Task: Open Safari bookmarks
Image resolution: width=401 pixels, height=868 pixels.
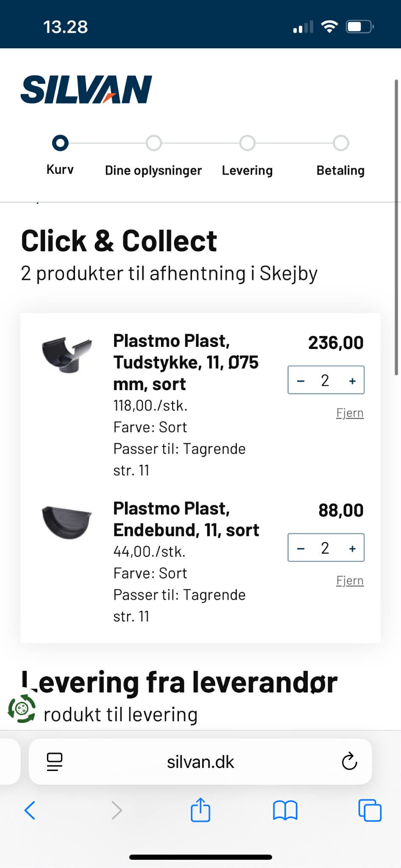Action: (285, 810)
